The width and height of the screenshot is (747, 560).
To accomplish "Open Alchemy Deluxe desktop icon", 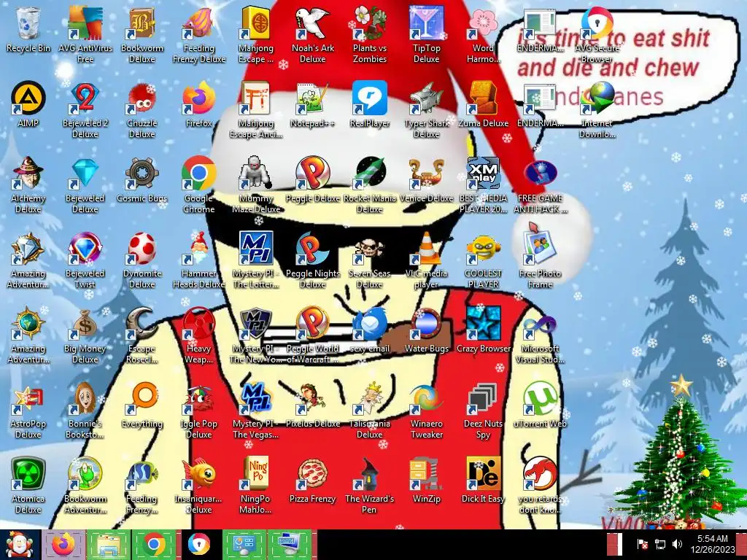I will pos(28,184).
